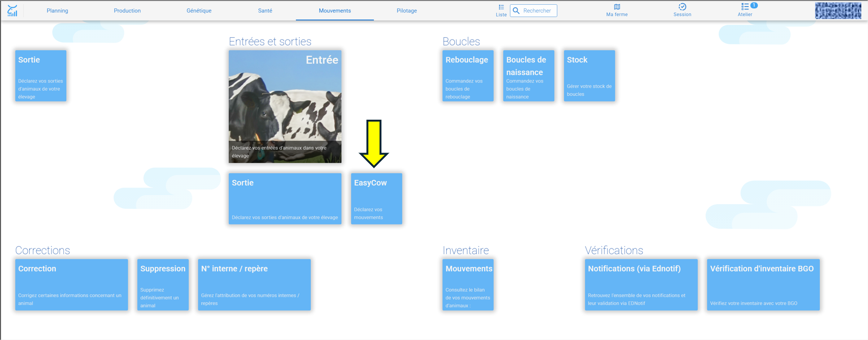Viewport: 868px width, 340px height.
Task: Open the Sortie tile under Entrées et sorties
Action: [285, 199]
